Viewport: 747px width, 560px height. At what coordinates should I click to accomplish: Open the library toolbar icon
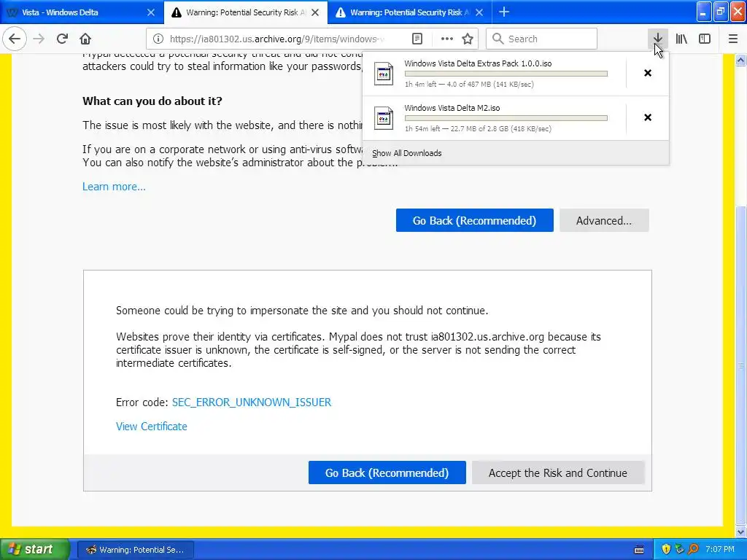pos(681,39)
